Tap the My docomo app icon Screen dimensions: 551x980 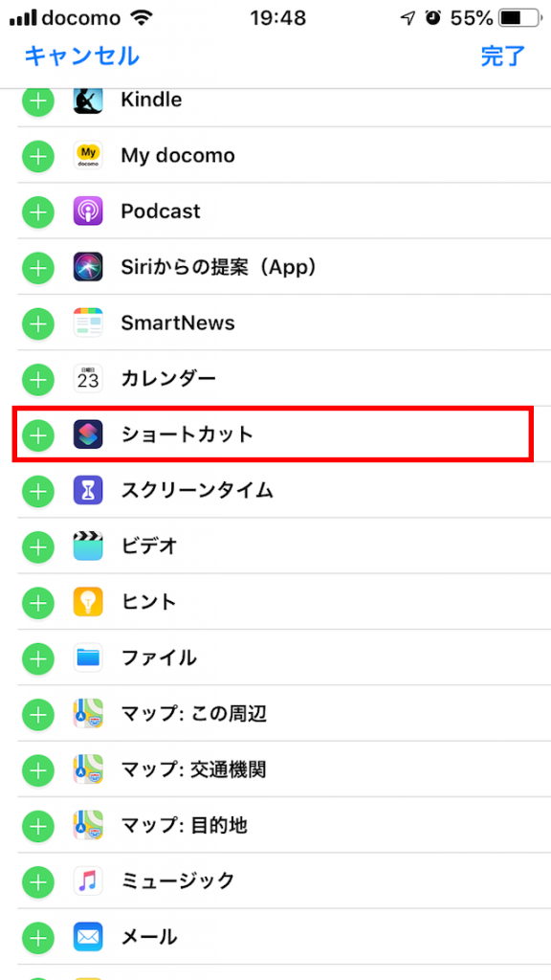point(88,155)
